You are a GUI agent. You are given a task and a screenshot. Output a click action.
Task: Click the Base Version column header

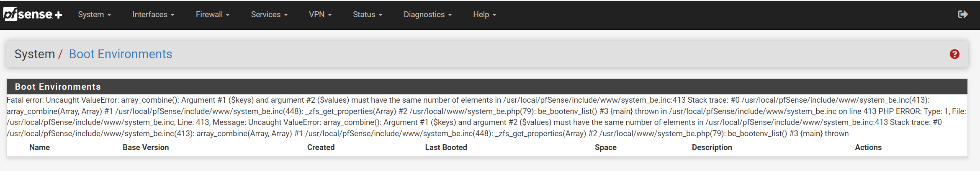(x=146, y=148)
